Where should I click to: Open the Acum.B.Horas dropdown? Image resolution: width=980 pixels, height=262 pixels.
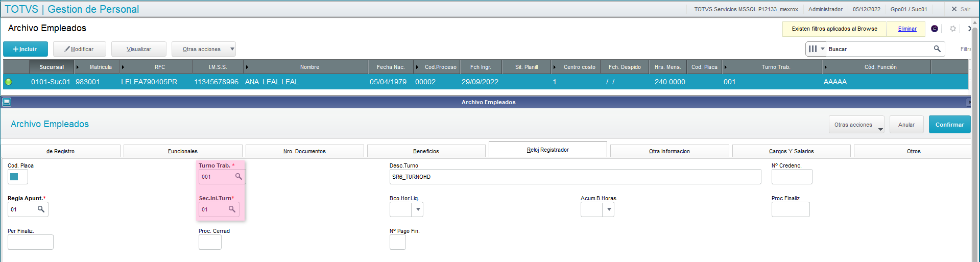click(608, 209)
